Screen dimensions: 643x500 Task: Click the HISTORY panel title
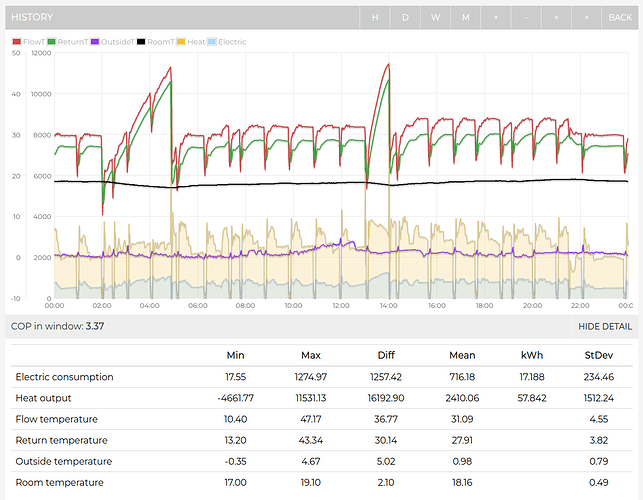(x=32, y=17)
